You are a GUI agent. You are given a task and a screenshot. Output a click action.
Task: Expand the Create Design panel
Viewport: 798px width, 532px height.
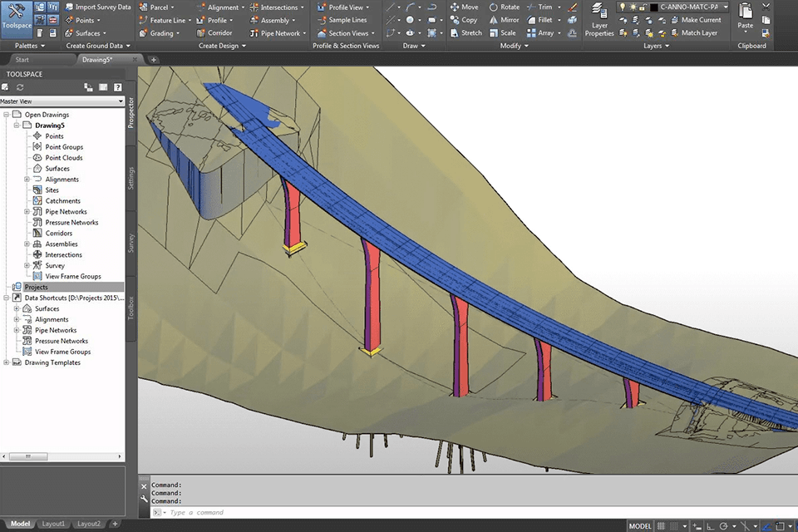[x=222, y=46]
